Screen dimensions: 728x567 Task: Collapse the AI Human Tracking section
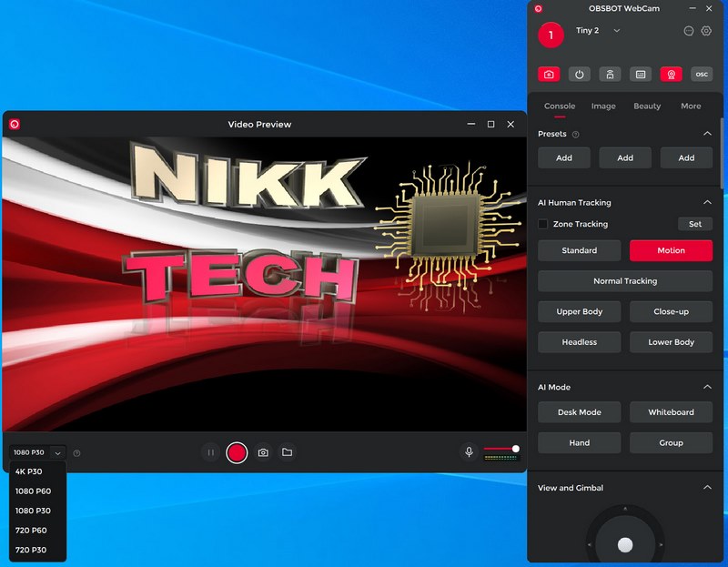tap(707, 202)
